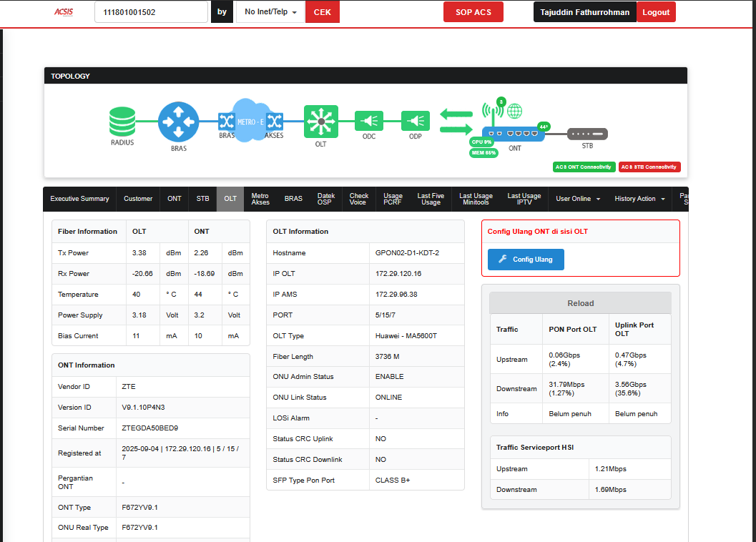
Task: Select the Version ID value V9.1.10P4N3
Action: (143, 408)
